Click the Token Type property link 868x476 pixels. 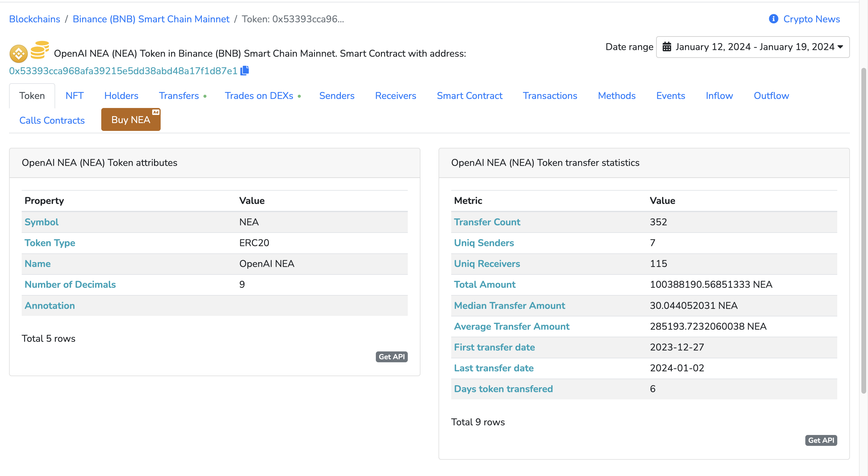coord(50,243)
